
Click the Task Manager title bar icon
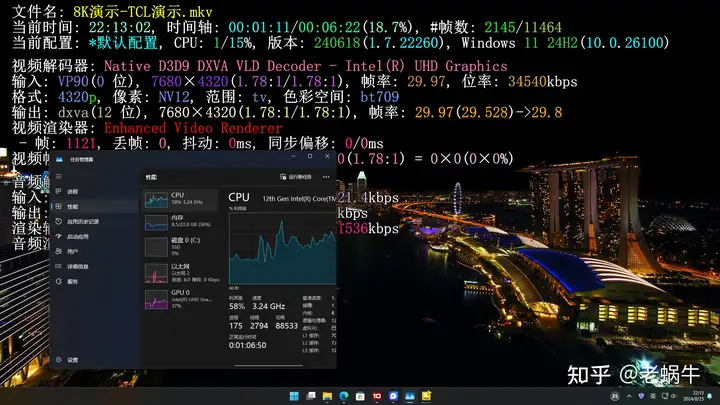[x=59, y=159]
